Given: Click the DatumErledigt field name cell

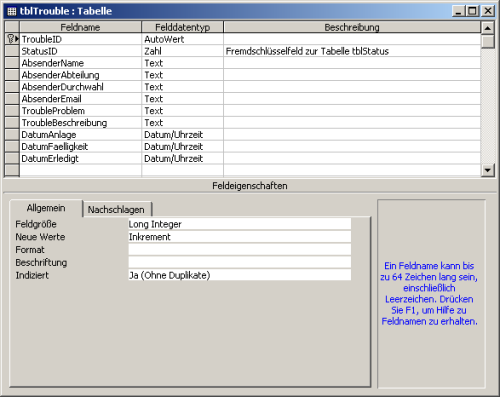Looking at the screenshot, I should [x=80, y=159].
